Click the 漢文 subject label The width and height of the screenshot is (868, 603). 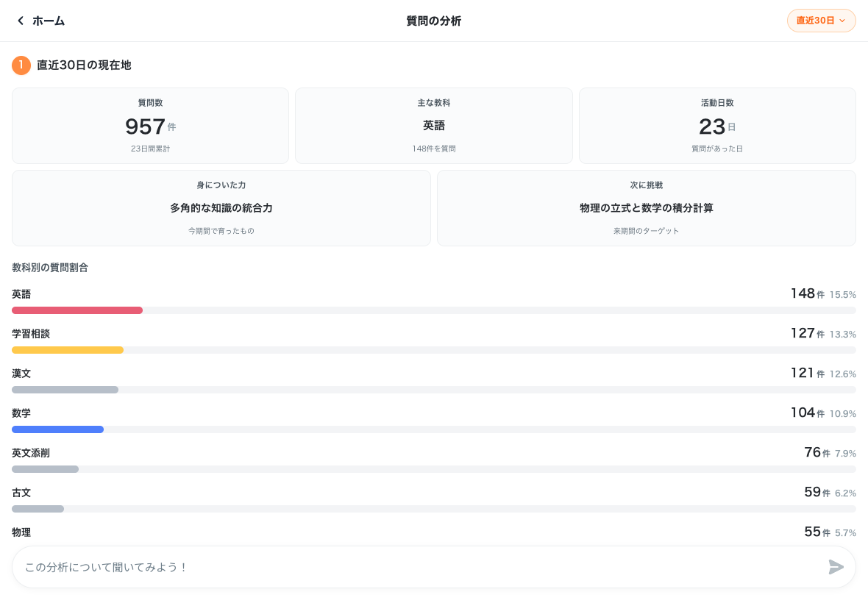click(x=21, y=374)
